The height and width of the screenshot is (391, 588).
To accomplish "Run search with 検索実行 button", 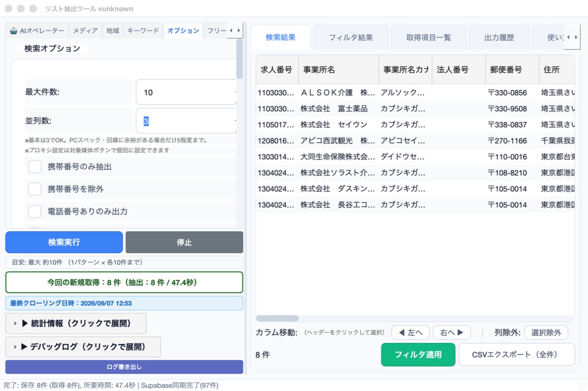I will tap(64, 242).
